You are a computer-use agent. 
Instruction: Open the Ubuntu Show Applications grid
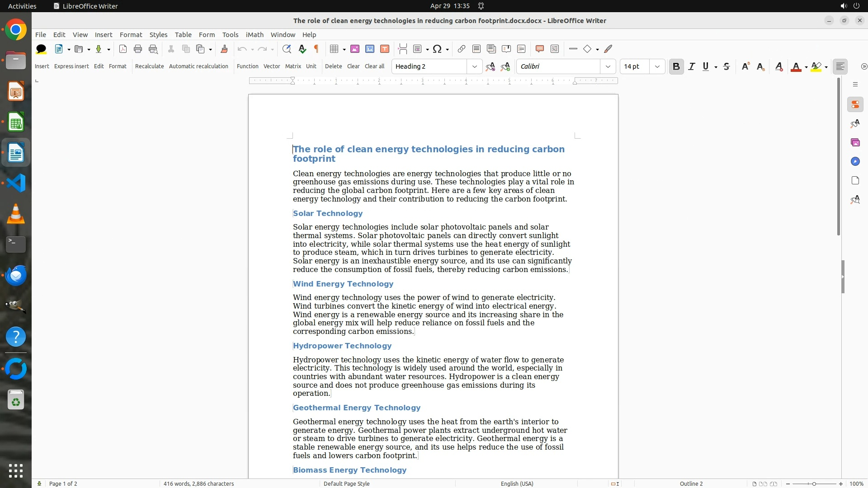click(16, 470)
